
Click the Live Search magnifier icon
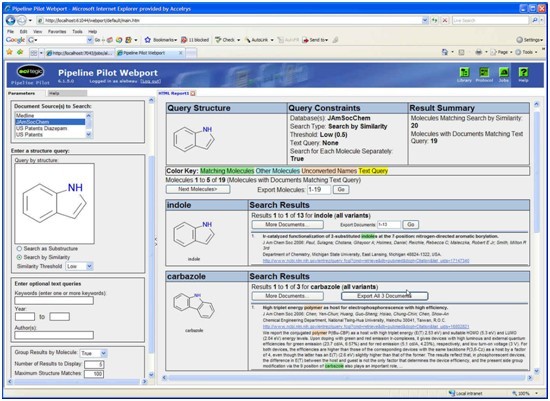coord(534,20)
